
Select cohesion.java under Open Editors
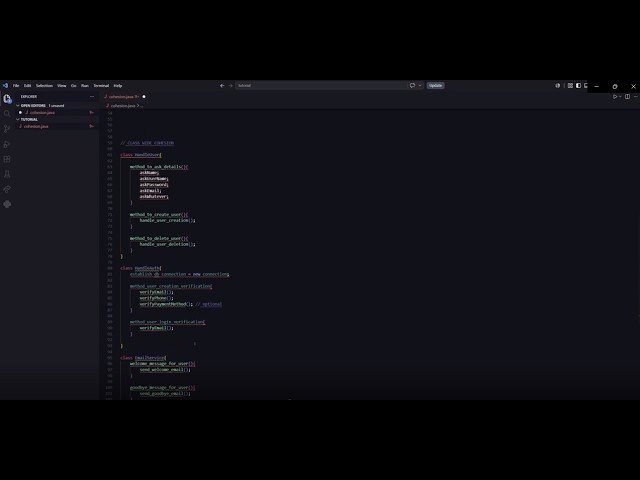click(42, 113)
